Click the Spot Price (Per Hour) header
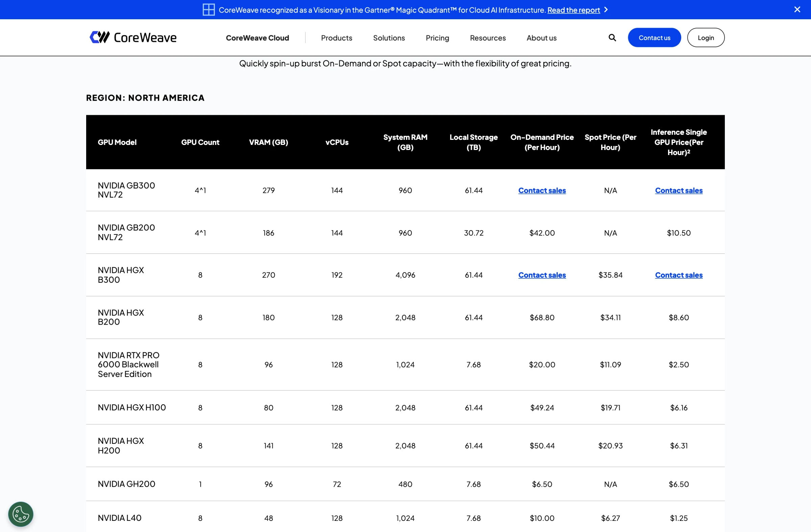Viewport: 811px width, 532px height. [x=610, y=142]
